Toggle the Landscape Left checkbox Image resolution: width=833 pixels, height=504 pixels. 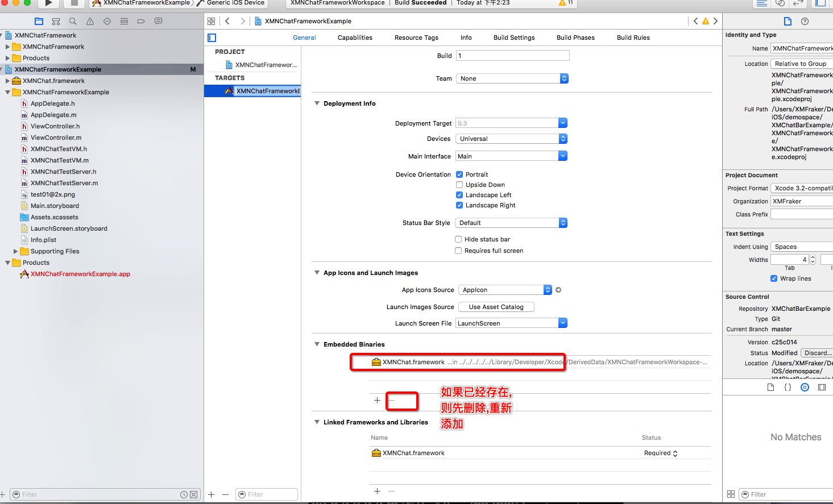click(459, 195)
